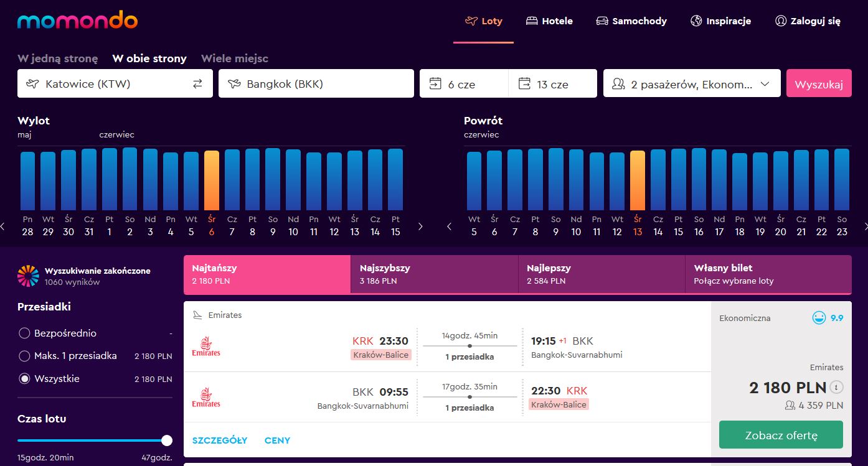
Task: Show later departure dates with right arrow
Action: coord(420,226)
